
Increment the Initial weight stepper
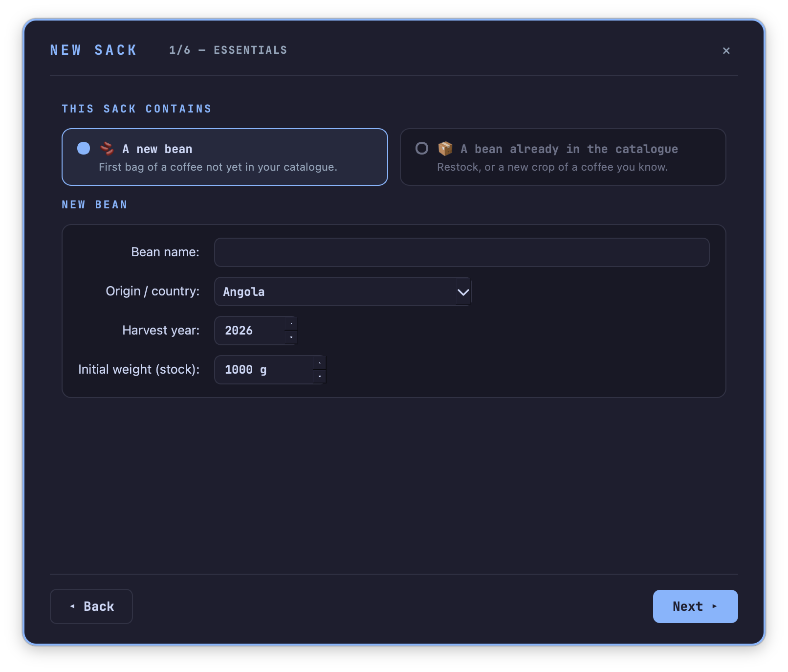pos(320,363)
